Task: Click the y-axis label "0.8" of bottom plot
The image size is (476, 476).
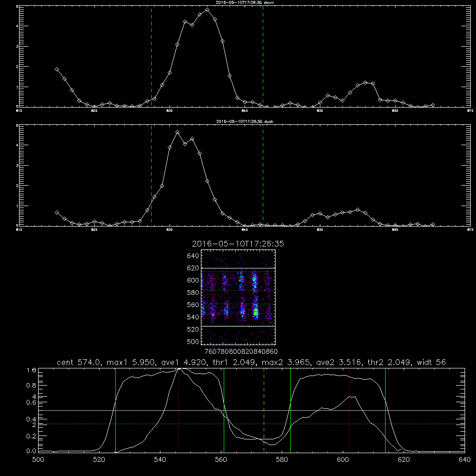Action: pyautogui.click(x=31, y=386)
